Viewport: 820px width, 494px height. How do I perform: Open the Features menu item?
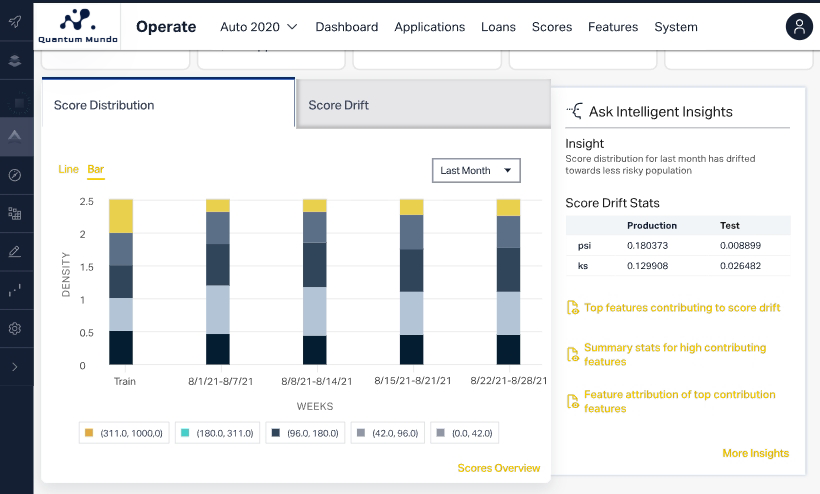pyautogui.click(x=613, y=27)
